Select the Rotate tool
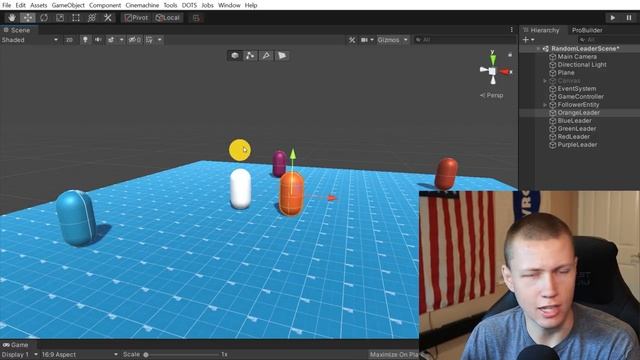Screen dimensions: 640x360 [44, 18]
